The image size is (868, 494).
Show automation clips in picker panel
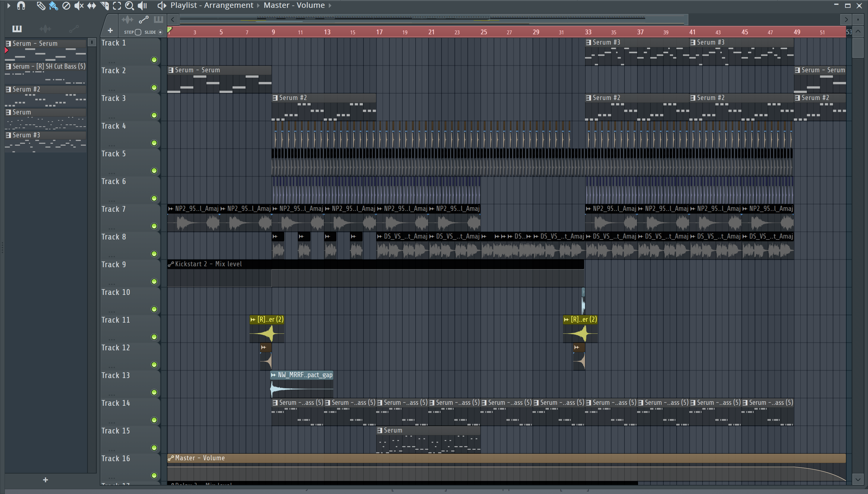pos(74,29)
